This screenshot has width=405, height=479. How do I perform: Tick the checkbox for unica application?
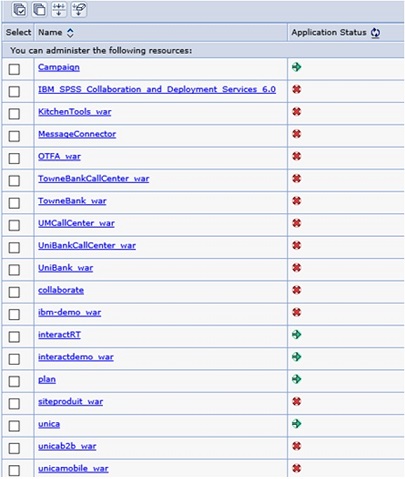pyautogui.click(x=14, y=426)
